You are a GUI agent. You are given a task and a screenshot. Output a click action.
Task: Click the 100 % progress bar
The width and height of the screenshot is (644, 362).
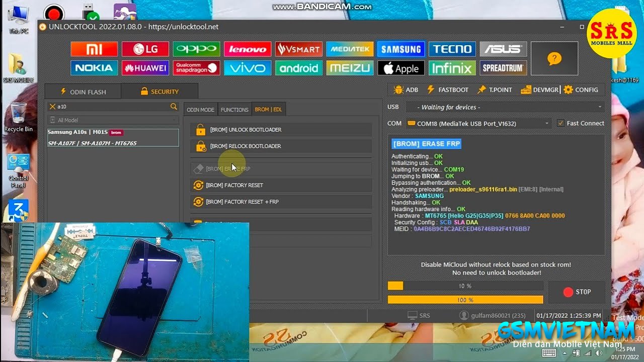465,300
